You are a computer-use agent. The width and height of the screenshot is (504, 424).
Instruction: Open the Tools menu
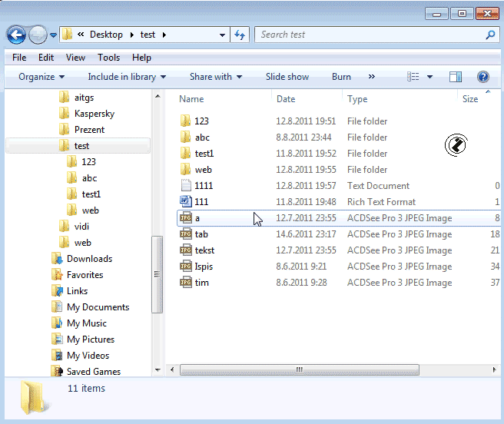point(108,58)
